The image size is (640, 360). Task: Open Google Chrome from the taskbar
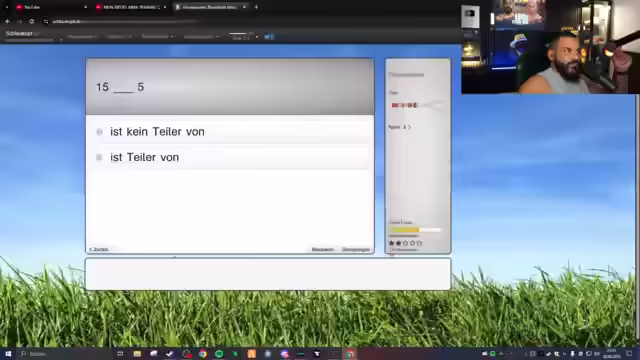point(203,354)
